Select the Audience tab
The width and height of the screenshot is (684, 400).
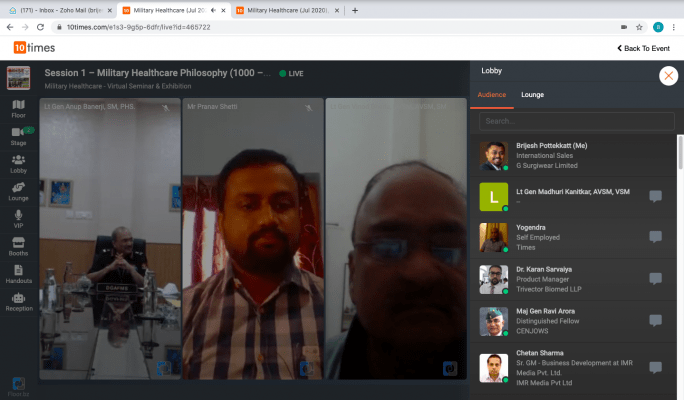click(494, 95)
